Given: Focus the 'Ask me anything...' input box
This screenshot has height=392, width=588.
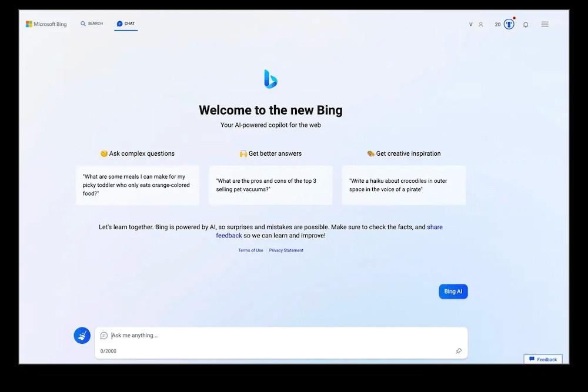Looking at the screenshot, I should click(276, 336).
